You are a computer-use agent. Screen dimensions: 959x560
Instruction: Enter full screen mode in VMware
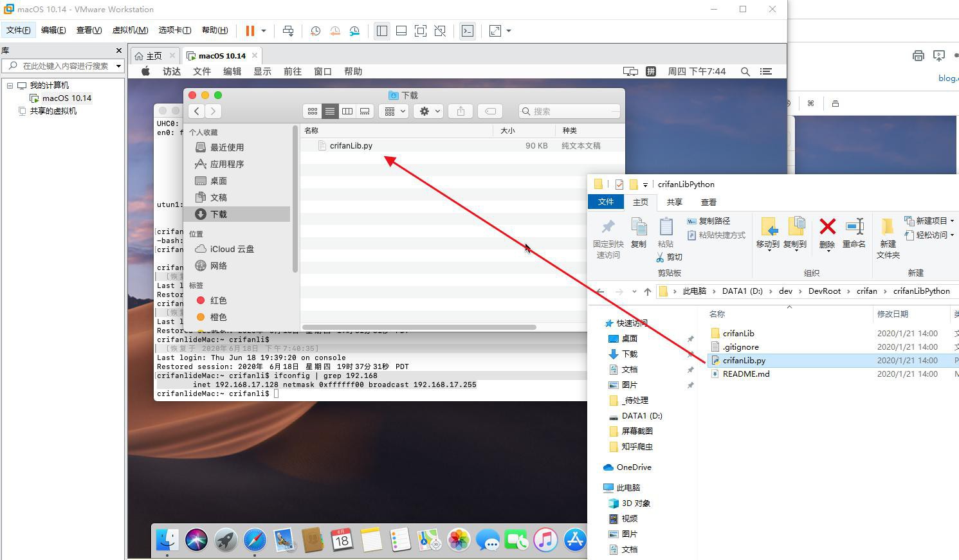(x=421, y=31)
